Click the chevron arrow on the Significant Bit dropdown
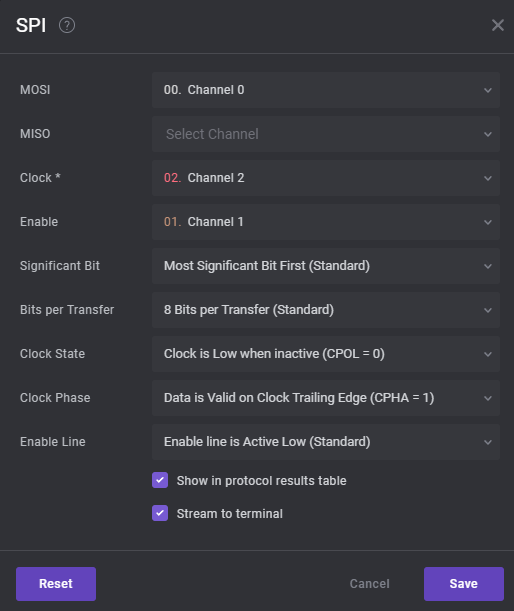Image resolution: width=514 pixels, height=611 pixels. pos(488,267)
